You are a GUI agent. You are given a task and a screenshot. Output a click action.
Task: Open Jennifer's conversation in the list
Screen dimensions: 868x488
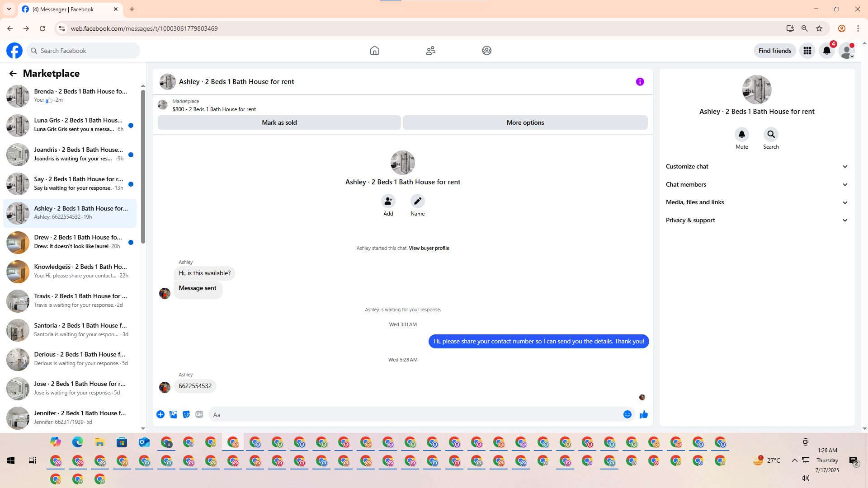[x=70, y=418]
